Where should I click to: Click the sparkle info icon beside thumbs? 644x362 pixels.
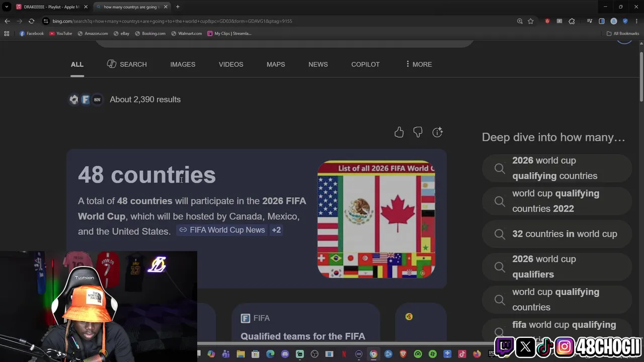point(437,132)
